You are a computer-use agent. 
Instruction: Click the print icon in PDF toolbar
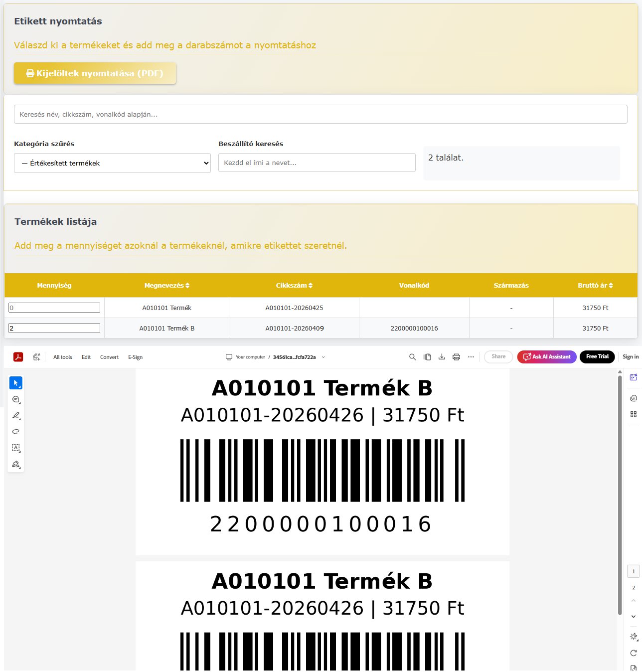pyautogui.click(x=456, y=357)
